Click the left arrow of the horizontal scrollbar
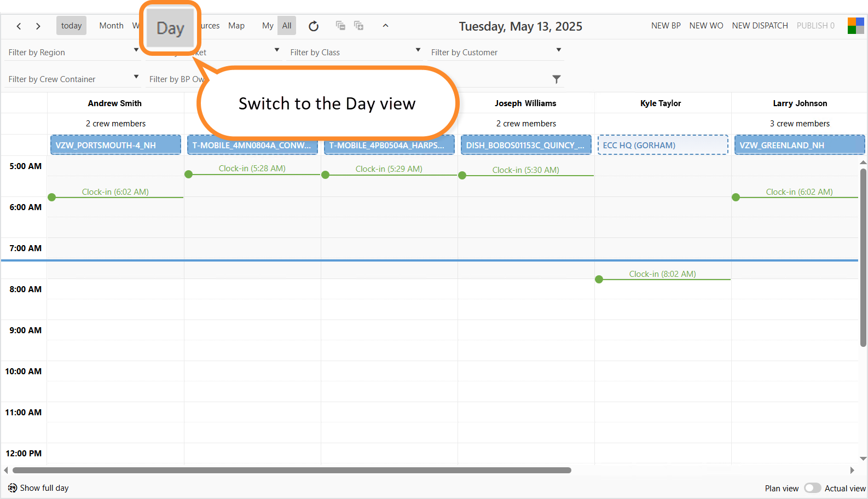Screen dimensions: 868x499 click(6, 470)
